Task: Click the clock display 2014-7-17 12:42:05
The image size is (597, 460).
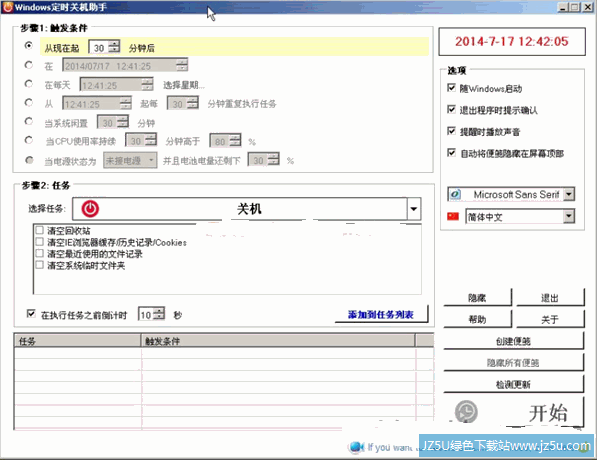Action: point(512,41)
